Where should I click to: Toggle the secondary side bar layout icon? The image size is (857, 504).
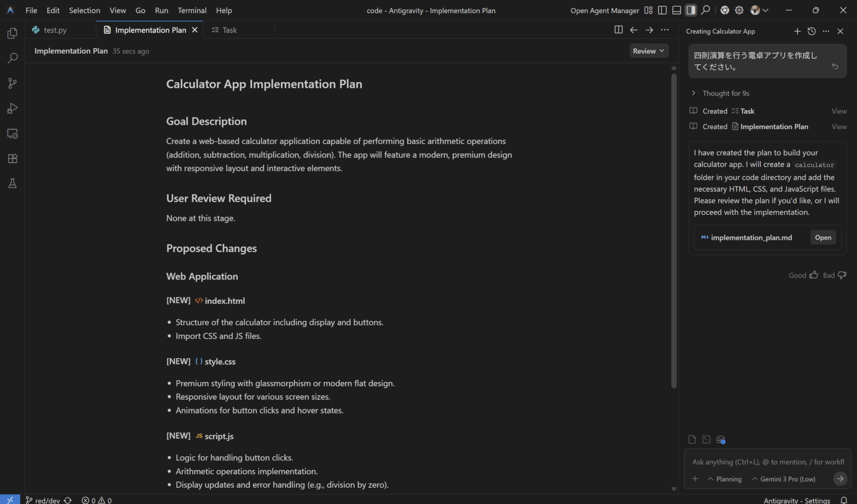pyautogui.click(x=690, y=10)
